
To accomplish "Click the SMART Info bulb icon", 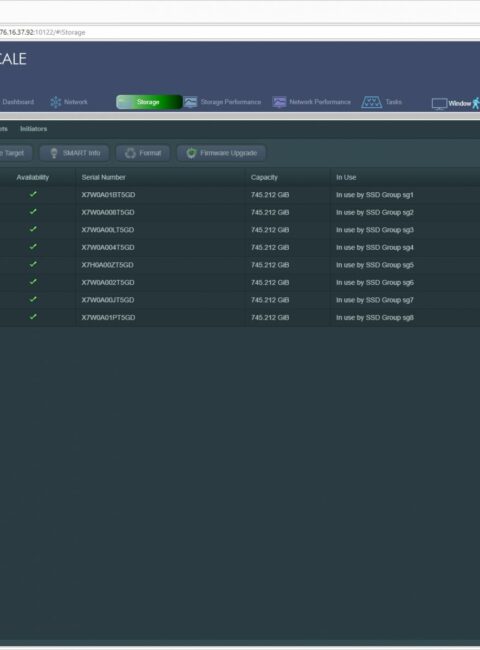I will coord(54,153).
